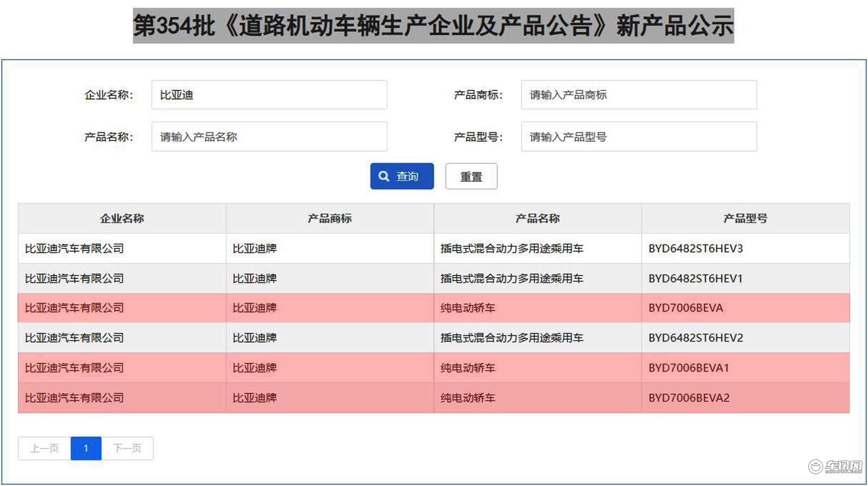The image size is (868, 486).
Task: Select model cell BYD7006BEVA2
Action: [689, 398]
